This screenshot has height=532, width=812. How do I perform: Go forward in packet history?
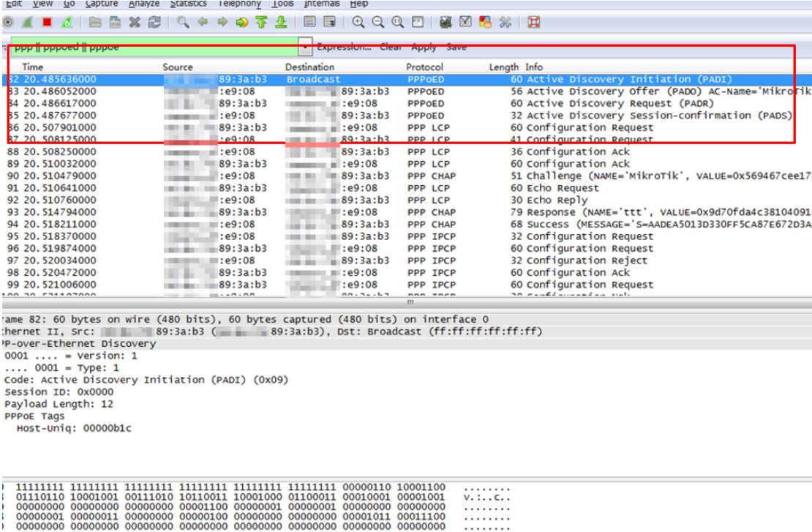point(222,22)
